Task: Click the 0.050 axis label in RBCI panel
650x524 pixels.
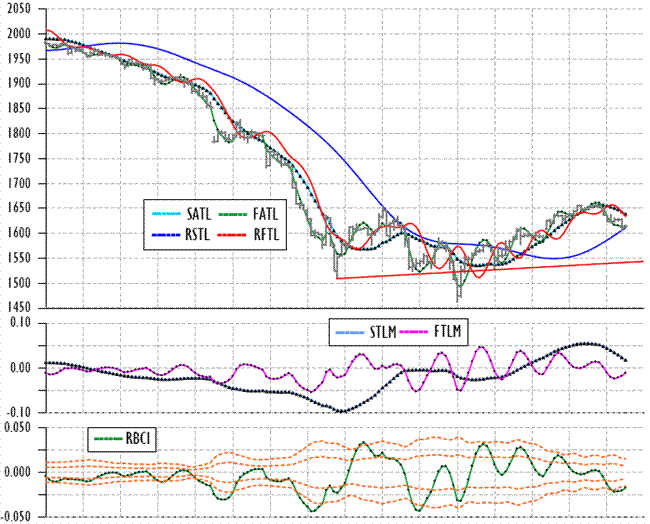Action: point(16,427)
